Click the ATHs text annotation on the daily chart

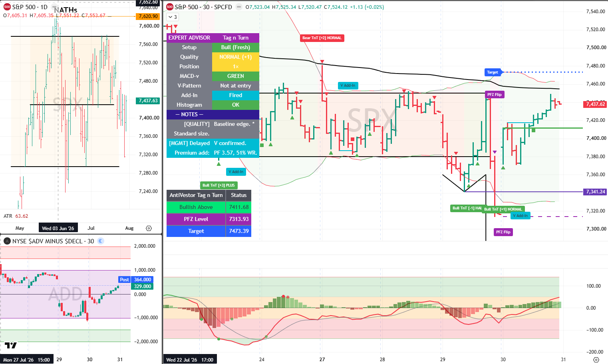click(x=66, y=10)
